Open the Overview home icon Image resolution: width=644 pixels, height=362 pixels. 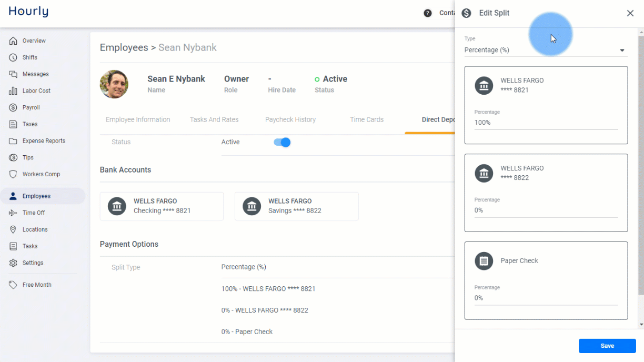pos(13,41)
